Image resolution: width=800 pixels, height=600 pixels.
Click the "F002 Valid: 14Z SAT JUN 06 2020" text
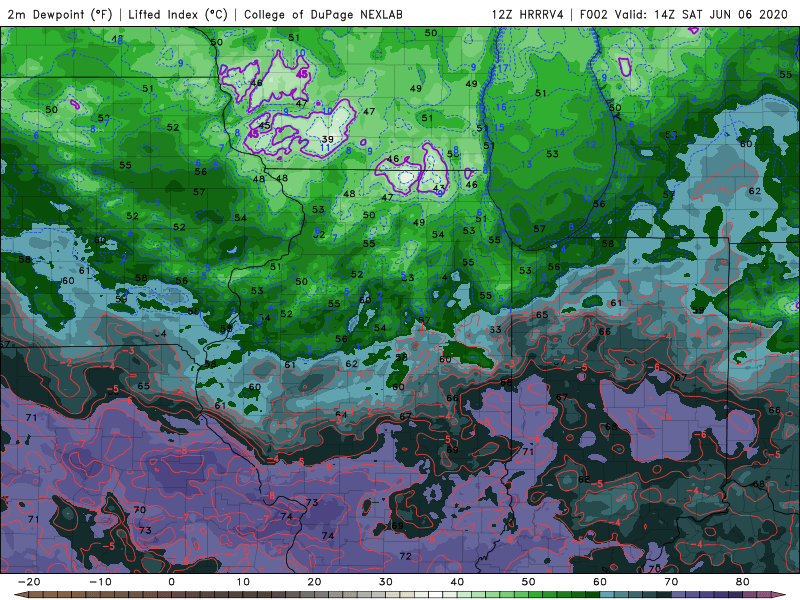pyautogui.click(x=684, y=14)
